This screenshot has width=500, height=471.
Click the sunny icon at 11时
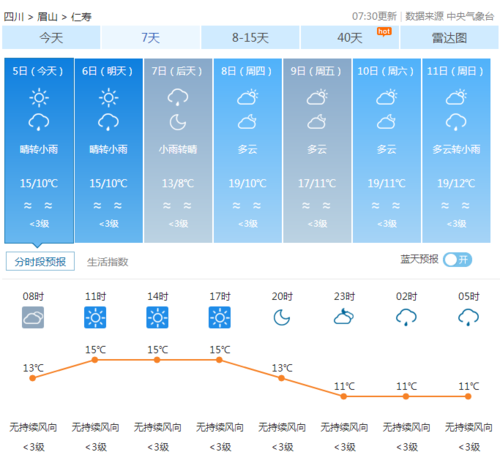point(95,317)
